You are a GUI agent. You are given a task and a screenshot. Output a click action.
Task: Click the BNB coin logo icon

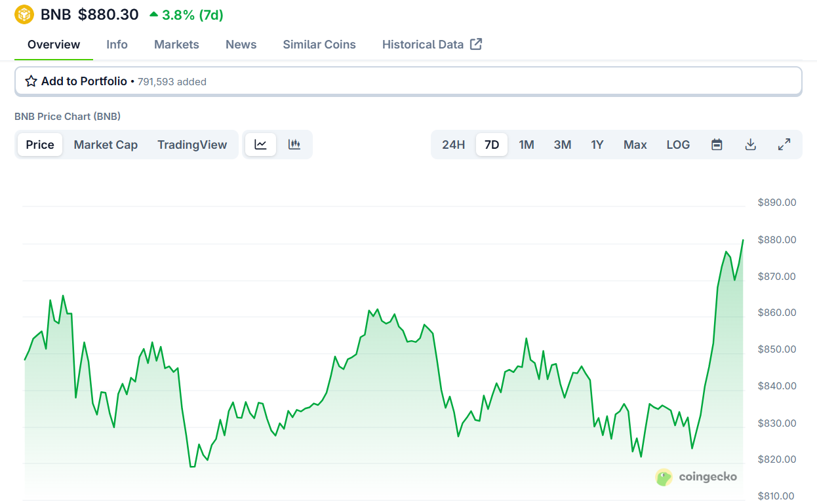click(x=24, y=14)
